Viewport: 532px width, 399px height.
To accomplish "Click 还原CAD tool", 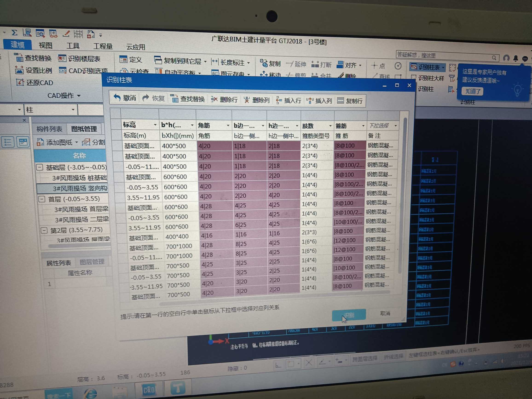I will [35, 83].
